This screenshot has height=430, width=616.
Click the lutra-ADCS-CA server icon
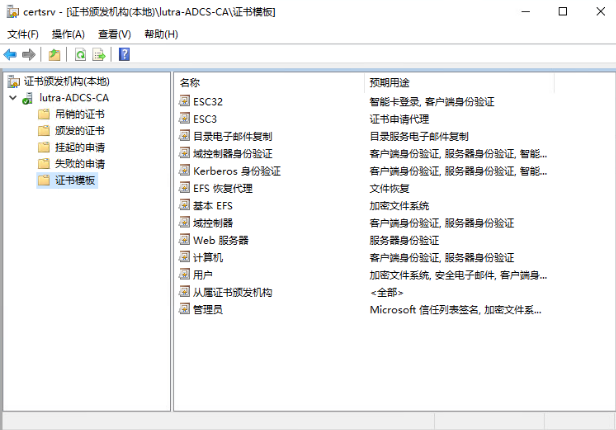[28, 98]
